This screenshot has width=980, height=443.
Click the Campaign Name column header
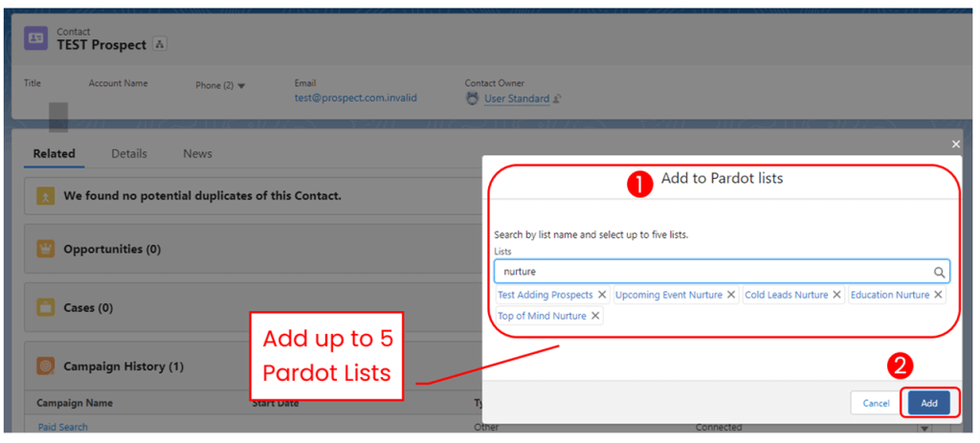(75, 403)
